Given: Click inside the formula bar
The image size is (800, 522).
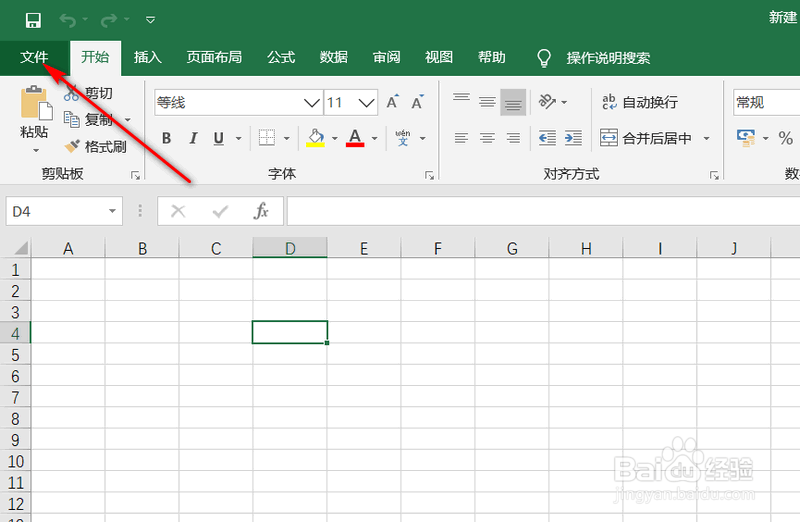Looking at the screenshot, I should click(543, 211).
